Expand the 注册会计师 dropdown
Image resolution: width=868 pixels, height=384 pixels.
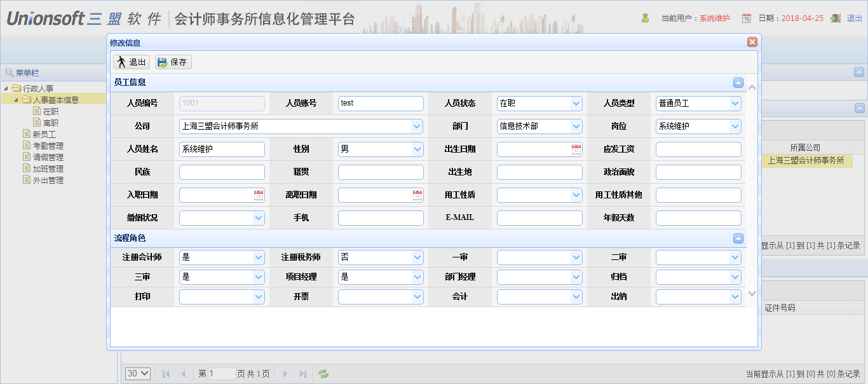(259, 257)
